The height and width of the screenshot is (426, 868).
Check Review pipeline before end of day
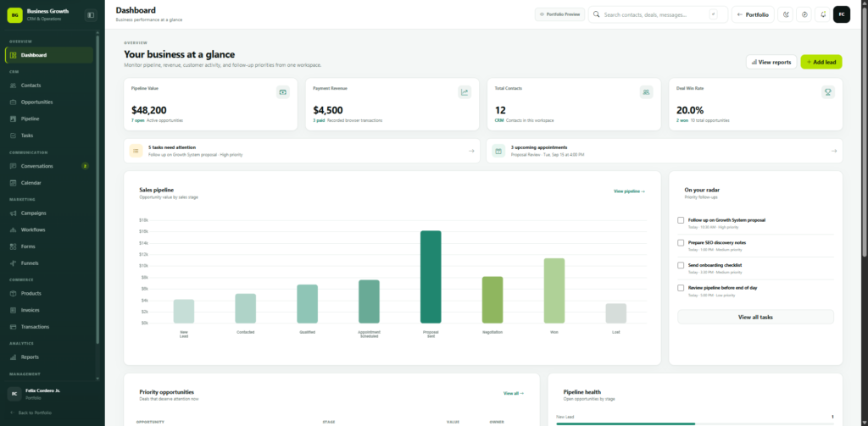point(681,288)
